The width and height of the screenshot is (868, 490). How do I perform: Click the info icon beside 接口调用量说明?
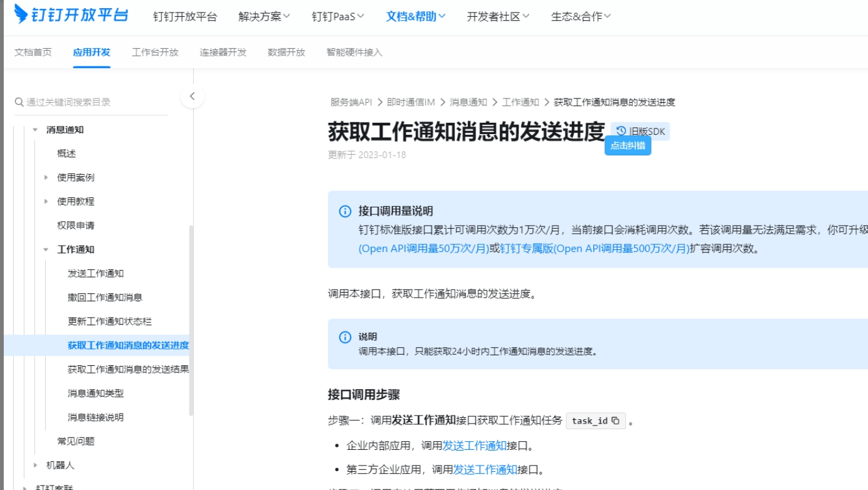[x=345, y=211]
